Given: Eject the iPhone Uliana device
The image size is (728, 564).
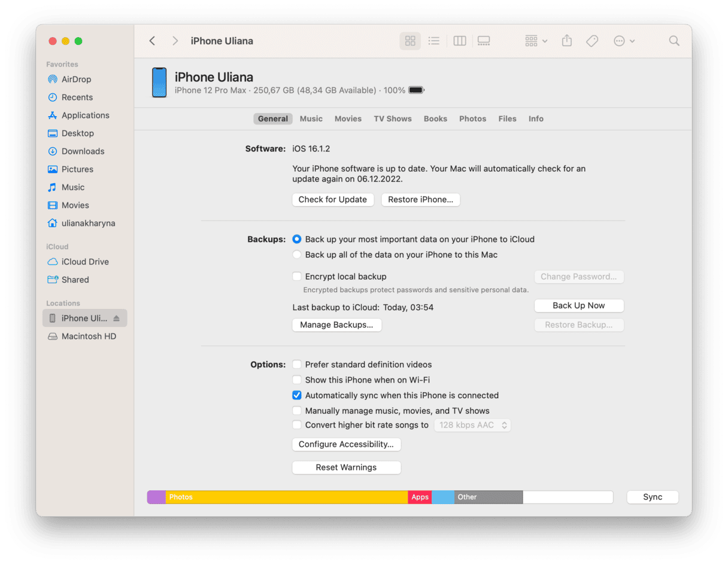Looking at the screenshot, I should (117, 319).
